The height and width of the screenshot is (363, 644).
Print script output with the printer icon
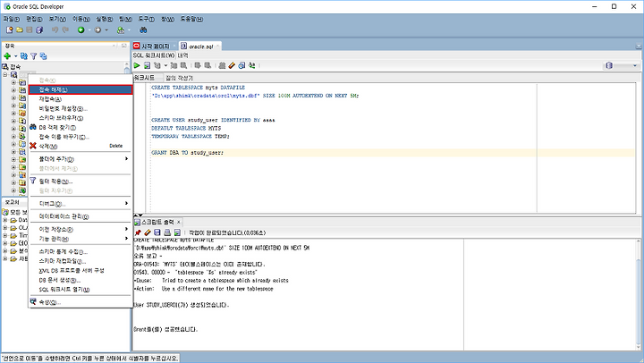pos(167,232)
